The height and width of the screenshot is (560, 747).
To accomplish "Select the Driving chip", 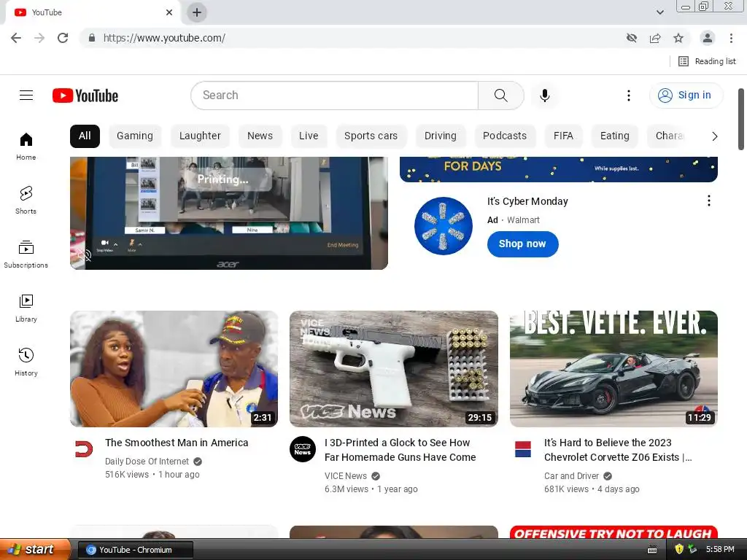I will (x=441, y=136).
